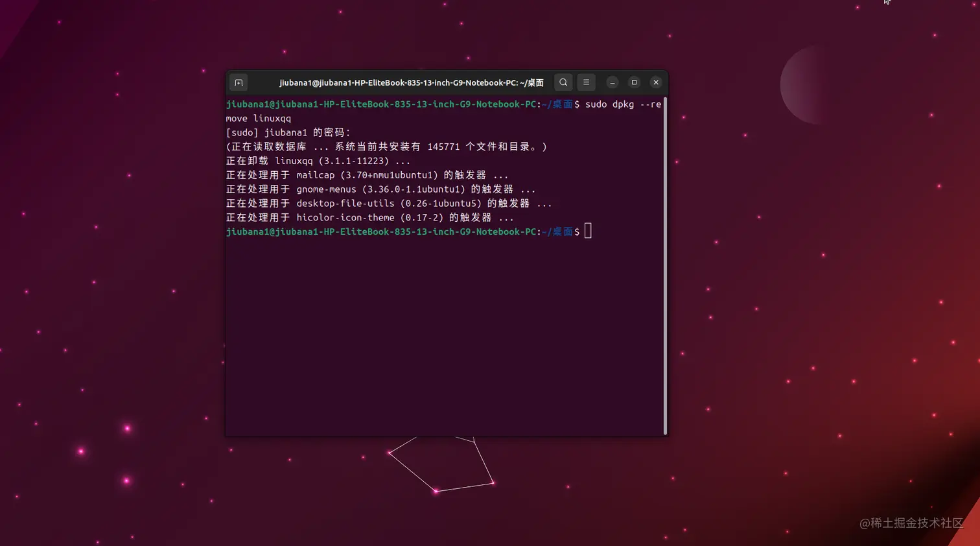
Task: Click the "正在卸载 linuxqq (3.1.1-11223)" line
Action: click(318, 161)
